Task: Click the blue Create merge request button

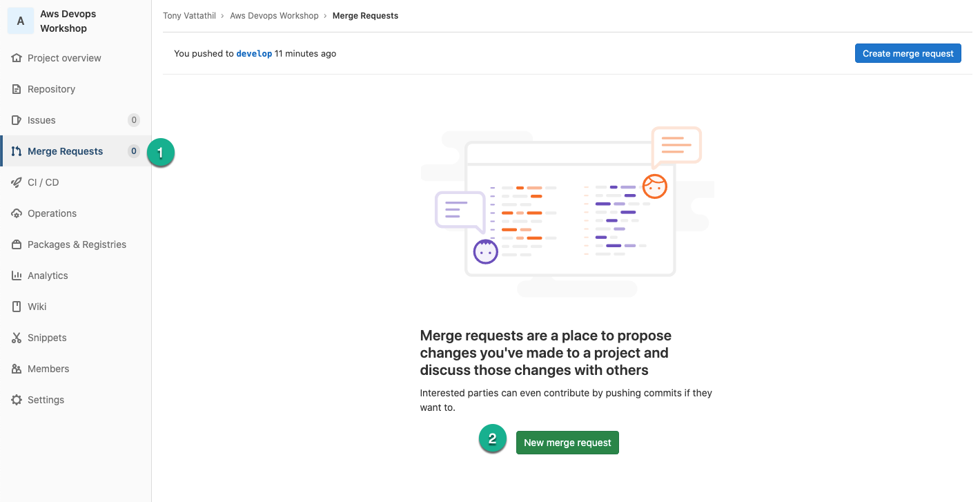Action: pos(908,53)
